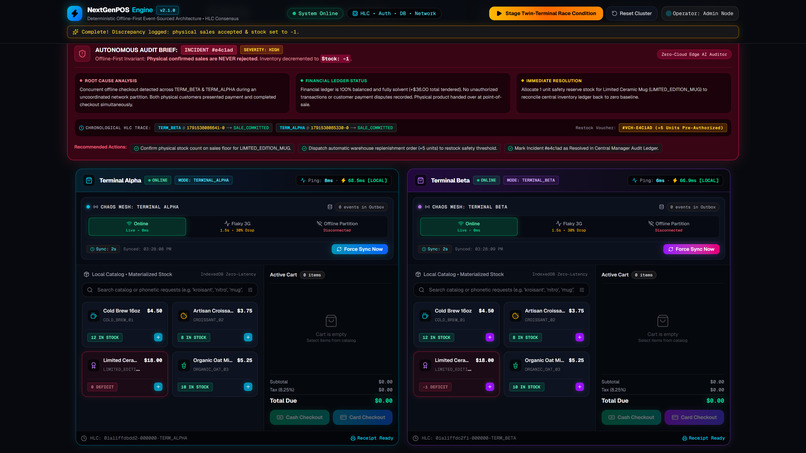The height and width of the screenshot is (453, 806).
Task: Click the Root Cause Analysis card
Action: tap(182, 93)
